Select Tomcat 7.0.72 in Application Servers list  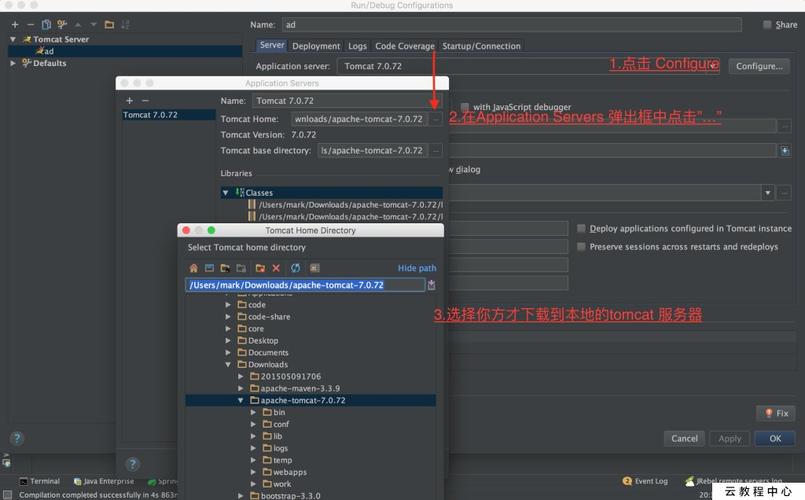coord(168,115)
